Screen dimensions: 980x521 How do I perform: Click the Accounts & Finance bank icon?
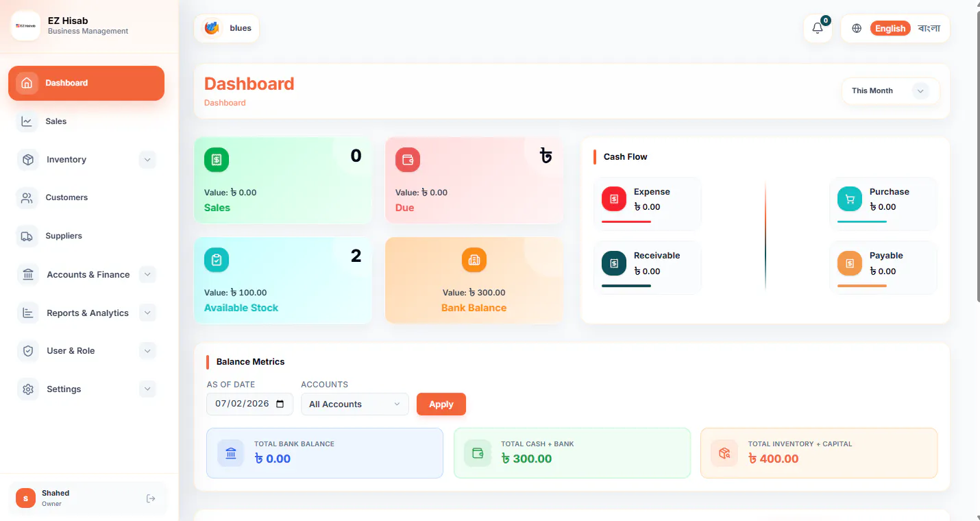point(28,275)
